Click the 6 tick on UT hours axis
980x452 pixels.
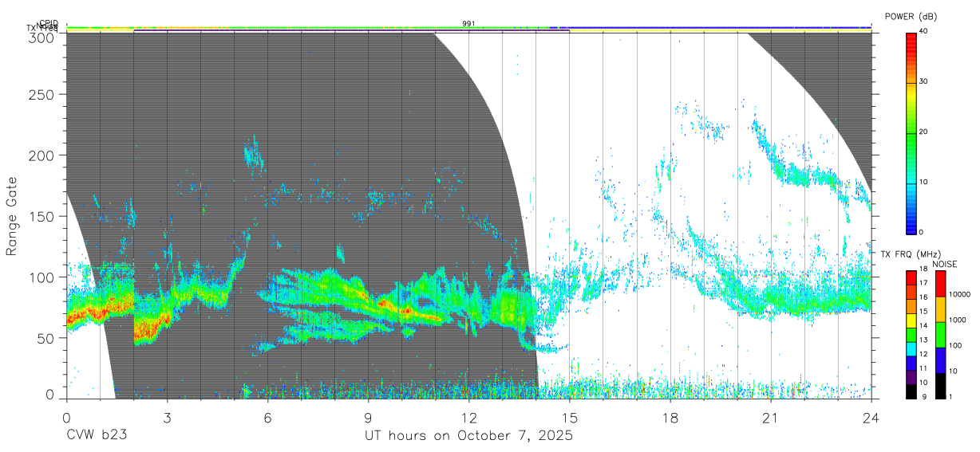tap(267, 418)
